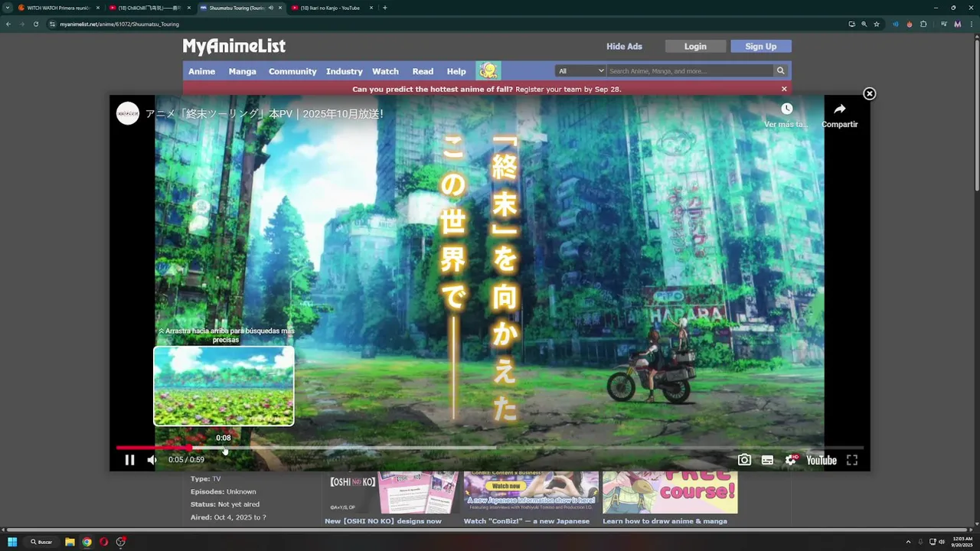Viewport: 980px width, 551px height.
Task: Open the Watch menu
Action: 385,71
